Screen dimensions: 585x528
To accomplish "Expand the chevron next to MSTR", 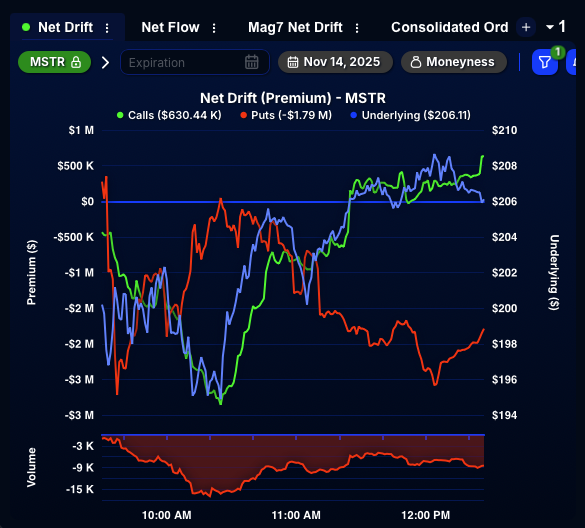I will [x=106, y=62].
